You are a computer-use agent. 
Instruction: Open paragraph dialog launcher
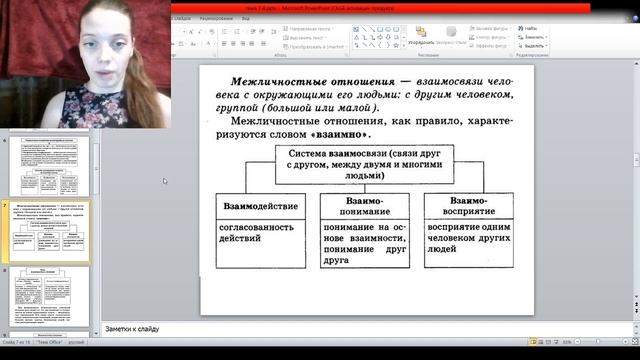pyautogui.click(x=347, y=55)
